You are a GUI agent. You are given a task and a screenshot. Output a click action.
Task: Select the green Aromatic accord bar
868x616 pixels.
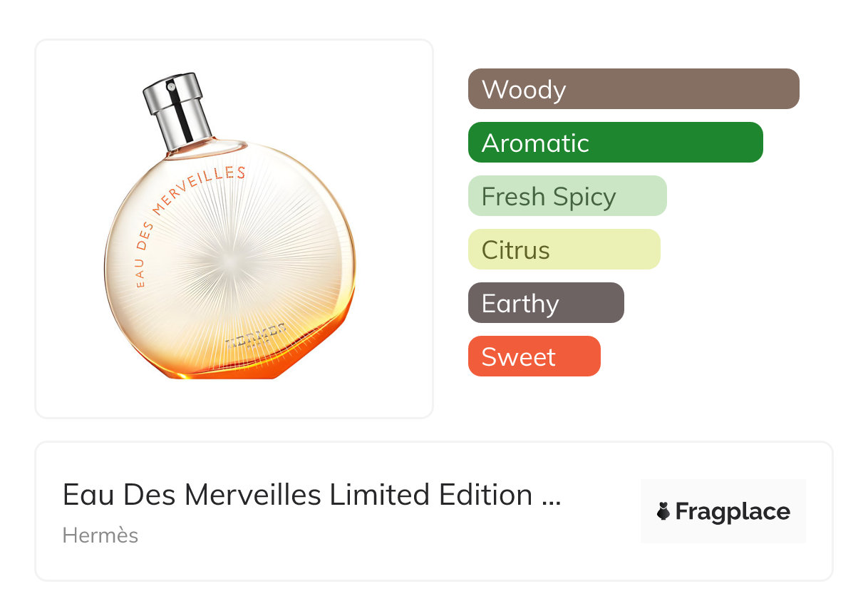point(615,143)
